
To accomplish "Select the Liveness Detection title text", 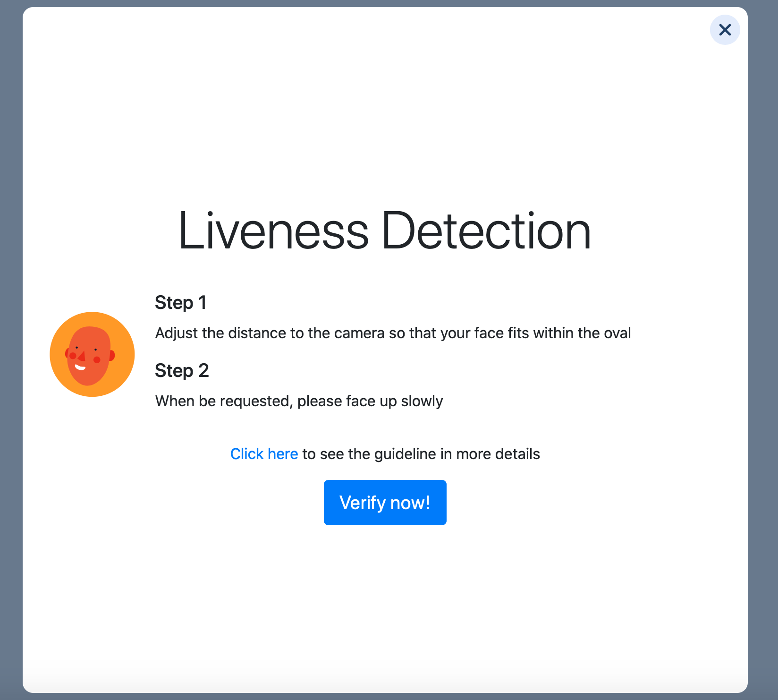I will [x=385, y=231].
